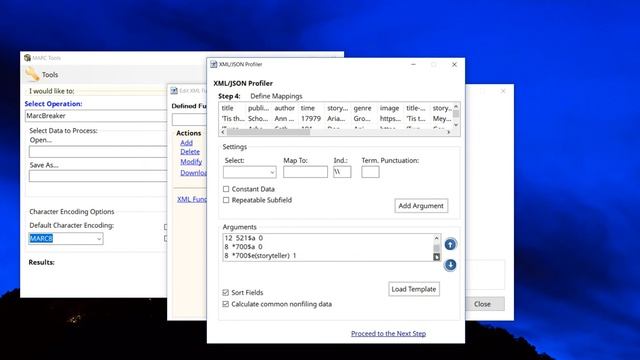This screenshot has width=640, height=360.
Task: Click the Defined Functions input field behind
Action: (189, 120)
